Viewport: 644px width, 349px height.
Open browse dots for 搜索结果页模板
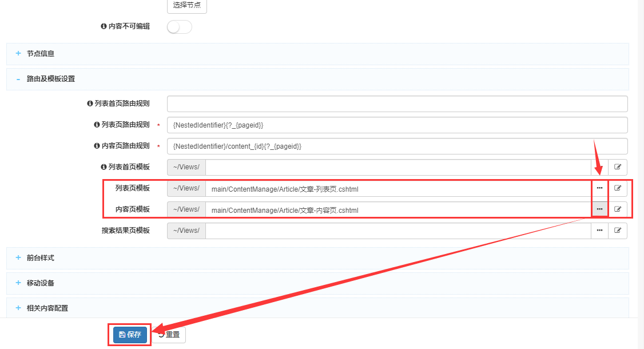pyautogui.click(x=599, y=231)
